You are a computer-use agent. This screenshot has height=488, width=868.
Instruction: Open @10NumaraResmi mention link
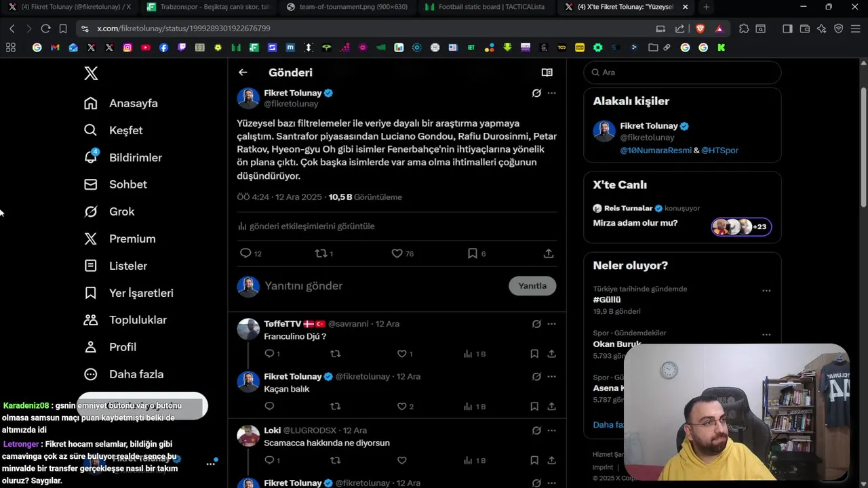(x=656, y=150)
